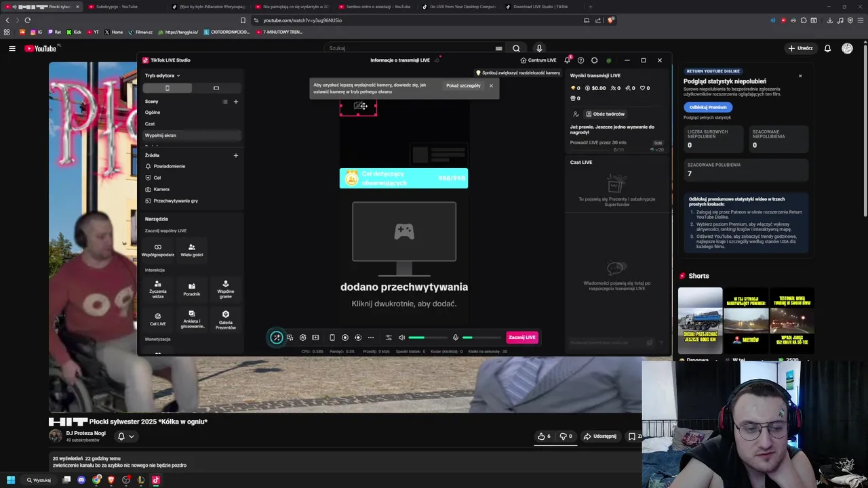Image resolution: width=868 pixels, height=488 pixels.
Task: Open Wspólne granie tool
Action: (x=226, y=289)
